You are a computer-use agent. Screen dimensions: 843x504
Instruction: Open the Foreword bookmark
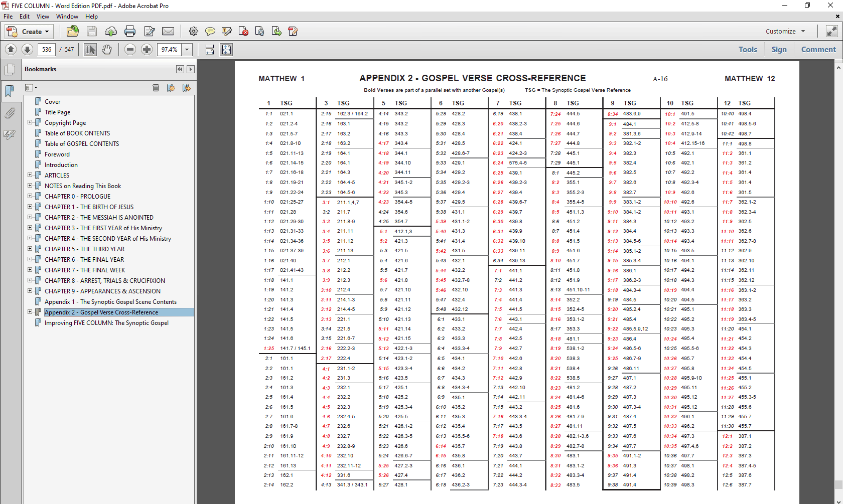click(x=57, y=154)
